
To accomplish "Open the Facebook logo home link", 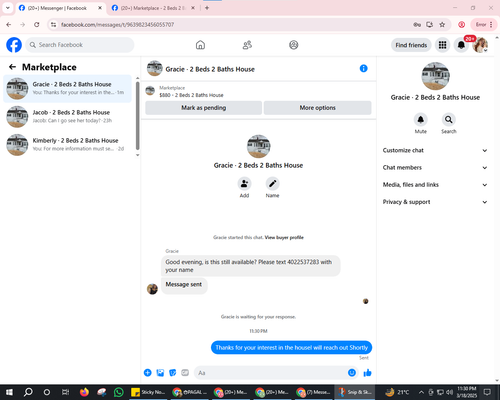I will (x=14, y=45).
